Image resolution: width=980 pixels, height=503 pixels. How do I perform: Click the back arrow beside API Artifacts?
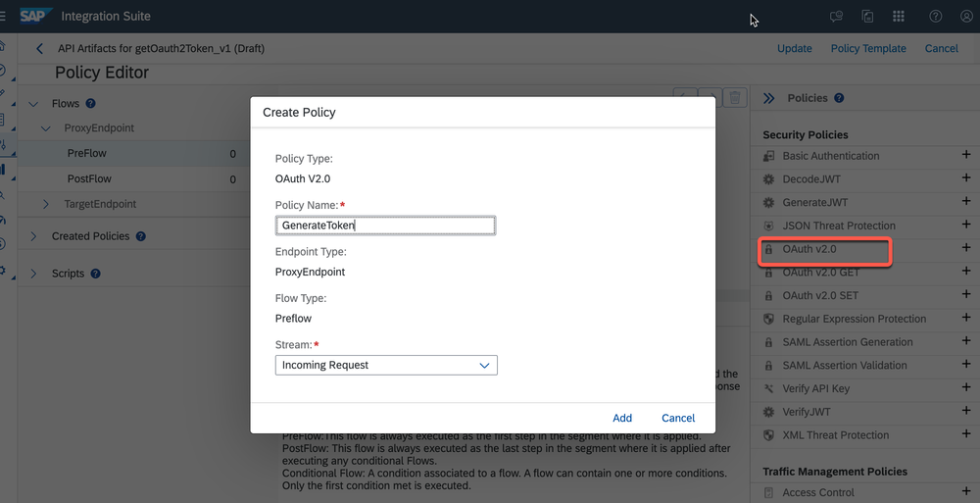click(x=39, y=48)
